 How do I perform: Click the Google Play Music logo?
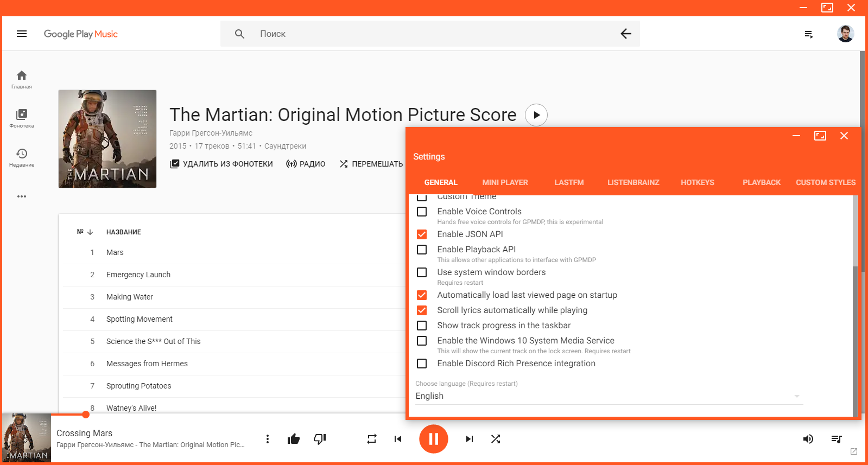80,34
